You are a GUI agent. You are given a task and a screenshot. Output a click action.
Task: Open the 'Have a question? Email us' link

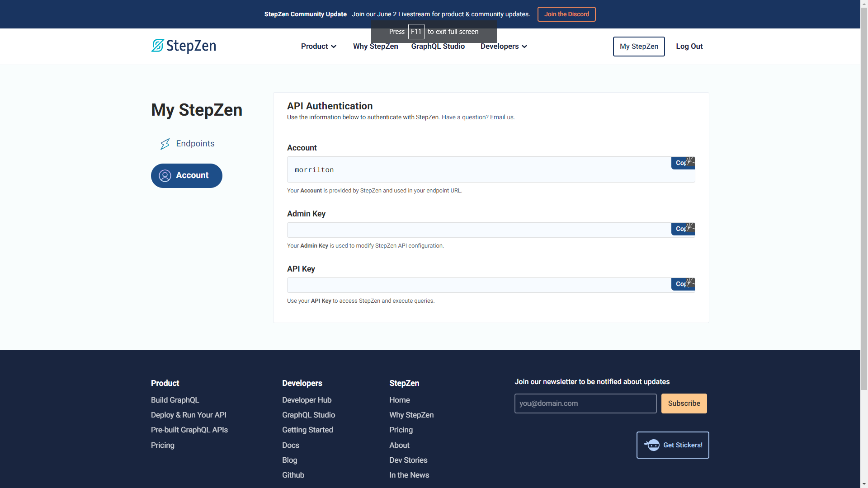(477, 117)
